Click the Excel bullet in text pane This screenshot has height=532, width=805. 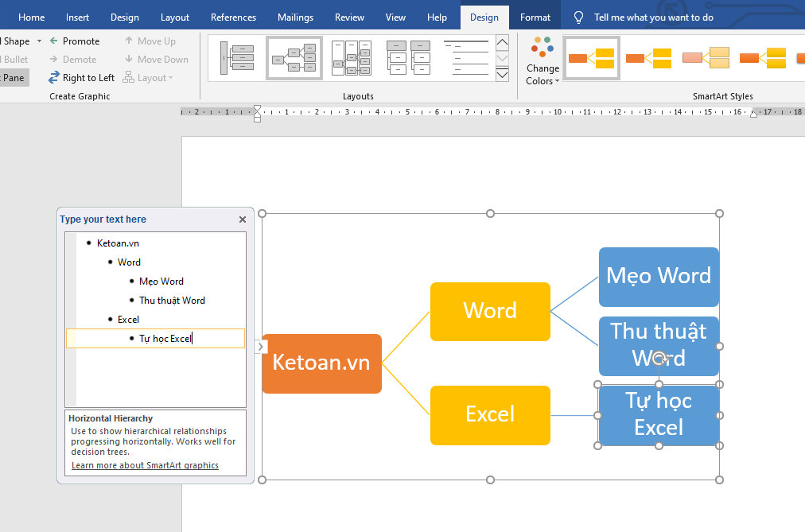(x=128, y=319)
